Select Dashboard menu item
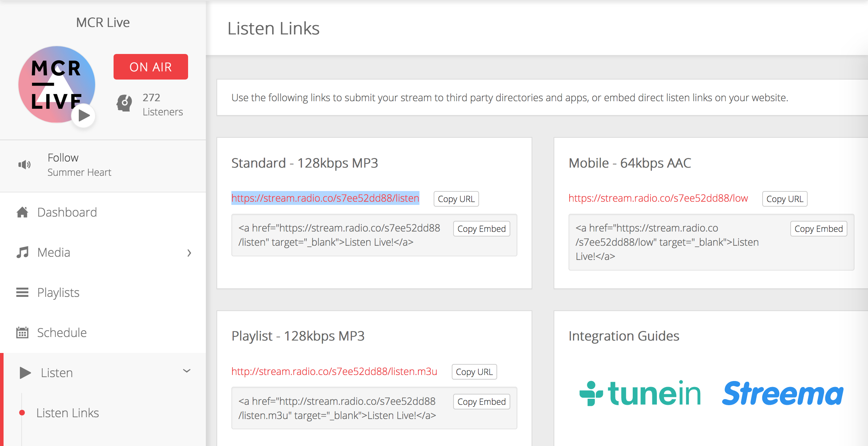 [66, 212]
